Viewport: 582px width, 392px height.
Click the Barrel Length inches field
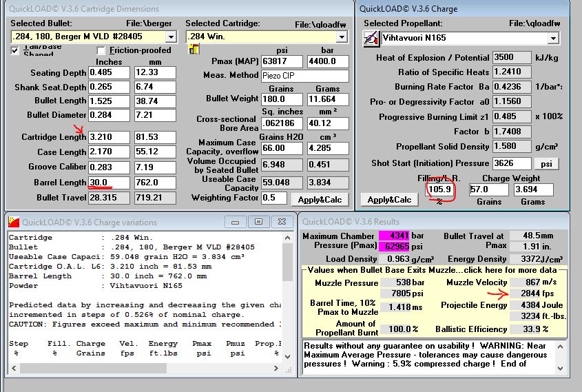click(x=109, y=183)
